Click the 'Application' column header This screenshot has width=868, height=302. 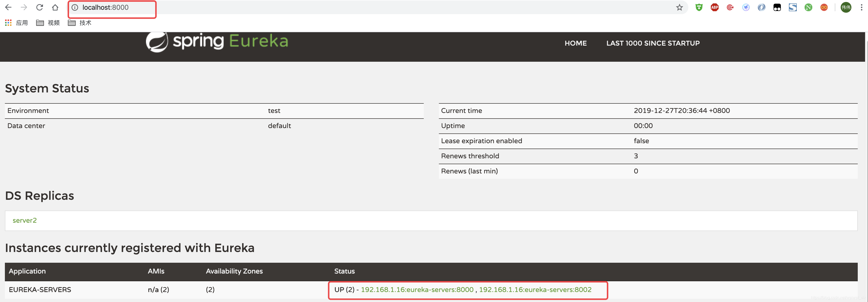27,271
